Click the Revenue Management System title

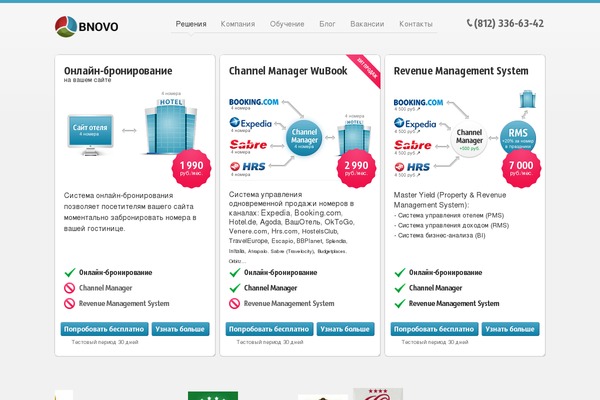click(x=461, y=71)
